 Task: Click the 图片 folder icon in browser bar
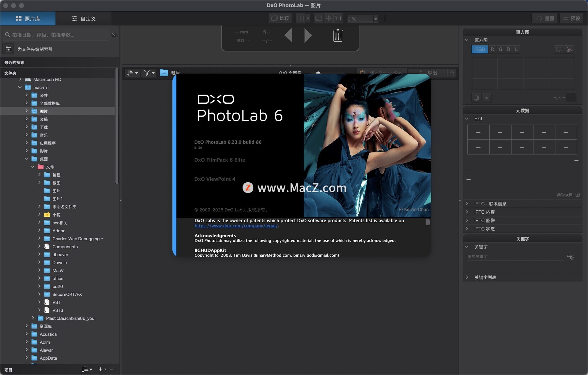coord(164,73)
